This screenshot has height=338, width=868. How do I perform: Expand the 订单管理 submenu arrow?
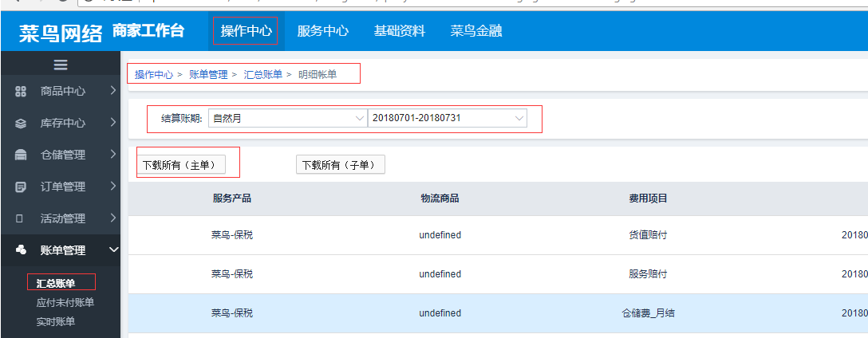(x=113, y=187)
